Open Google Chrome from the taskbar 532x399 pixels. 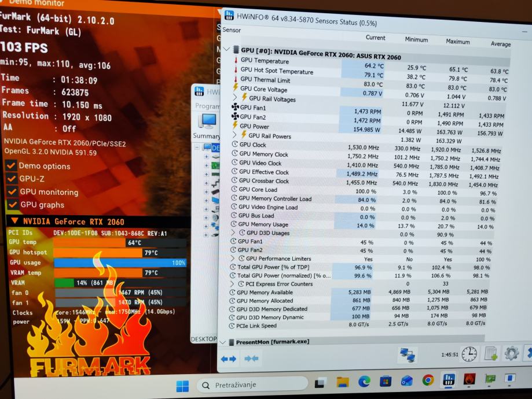pos(428,380)
